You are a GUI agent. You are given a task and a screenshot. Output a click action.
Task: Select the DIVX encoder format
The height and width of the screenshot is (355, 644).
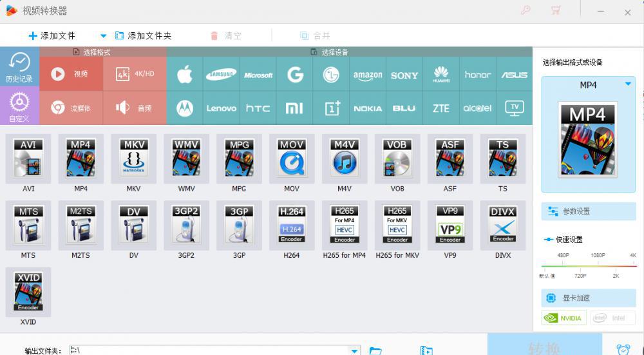point(503,225)
